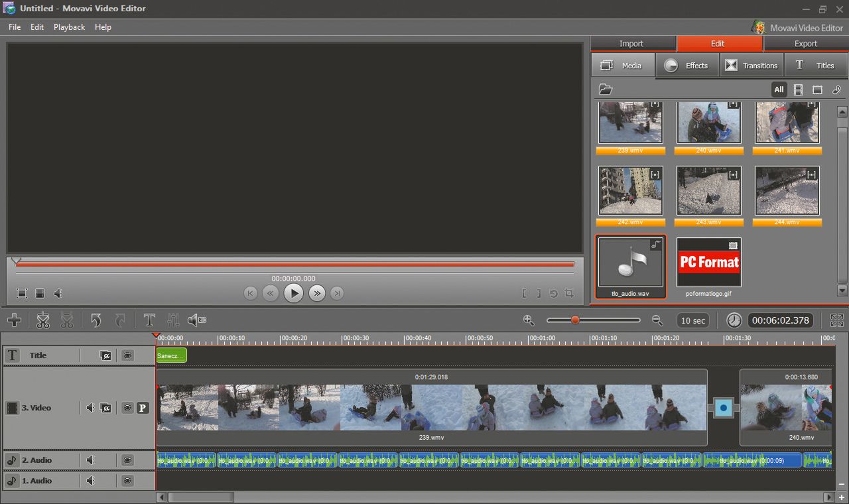Viewport: 849px width, 504px height.
Task: Jump to the beginning of playback
Action: [250, 293]
